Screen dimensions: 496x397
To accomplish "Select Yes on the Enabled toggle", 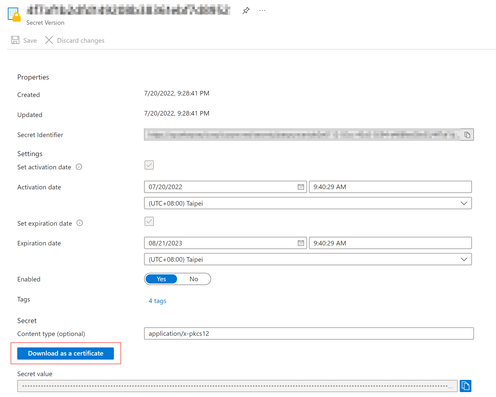I will click(161, 279).
